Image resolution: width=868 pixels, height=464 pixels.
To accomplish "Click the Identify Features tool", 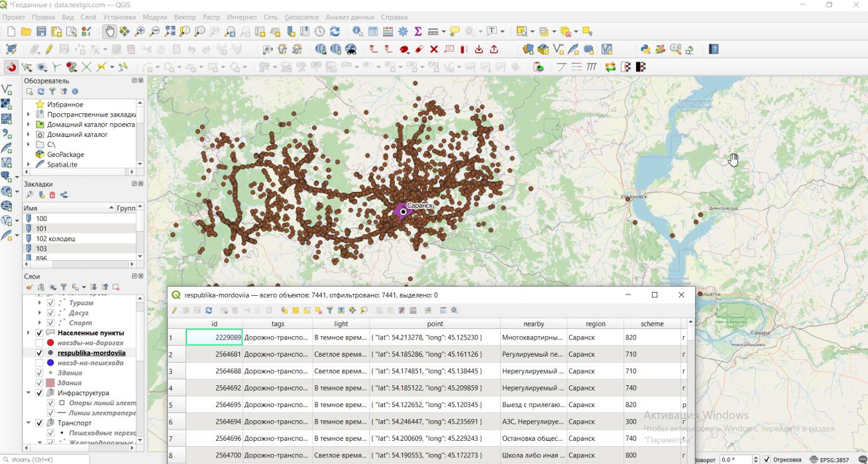I will pos(357,31).
